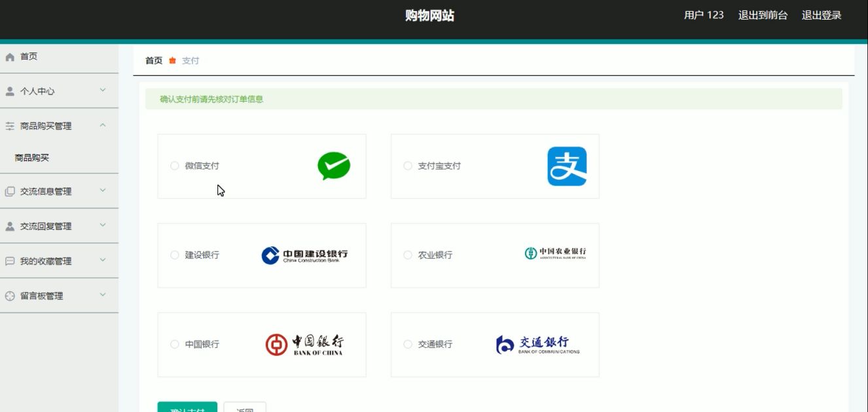868x412 pixels.
Task: Click the lifebuoy icon beside 留言板管理
Action: (x=10, y=296)
